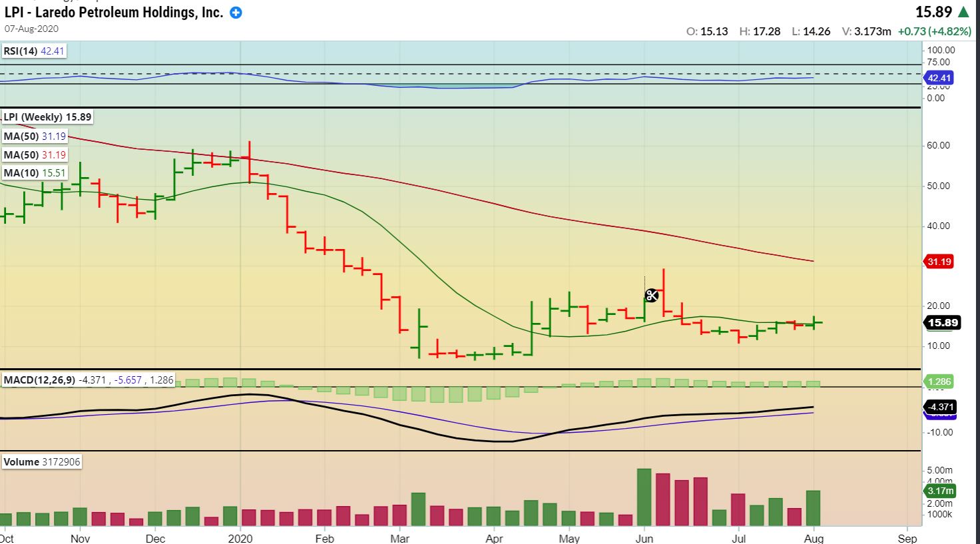Click the 40.00 price axis label
This screenshot has height=544, width=980.
click(x=938, y=226)
